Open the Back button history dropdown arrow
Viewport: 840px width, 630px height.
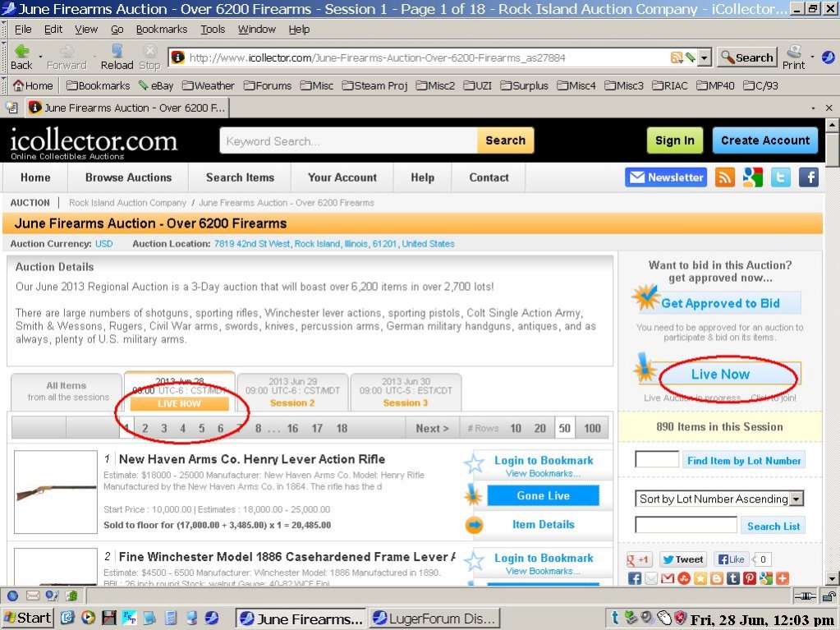(40, 56)
